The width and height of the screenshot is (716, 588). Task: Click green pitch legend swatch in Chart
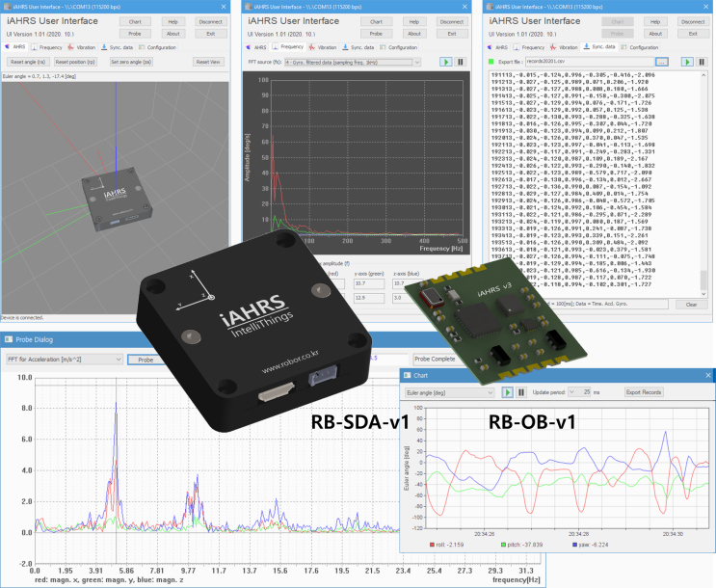click(x=504, y=545)
